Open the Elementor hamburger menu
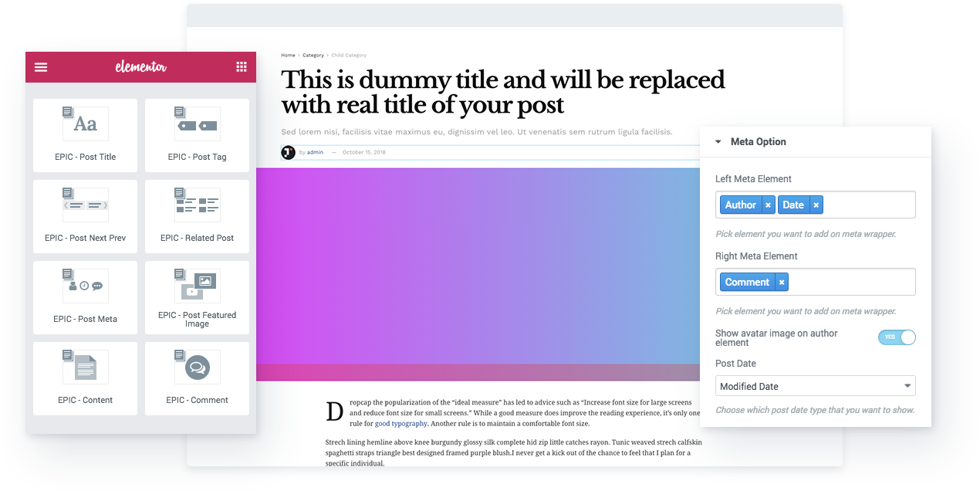Viewport: 980px width, 491px height. 41,67
